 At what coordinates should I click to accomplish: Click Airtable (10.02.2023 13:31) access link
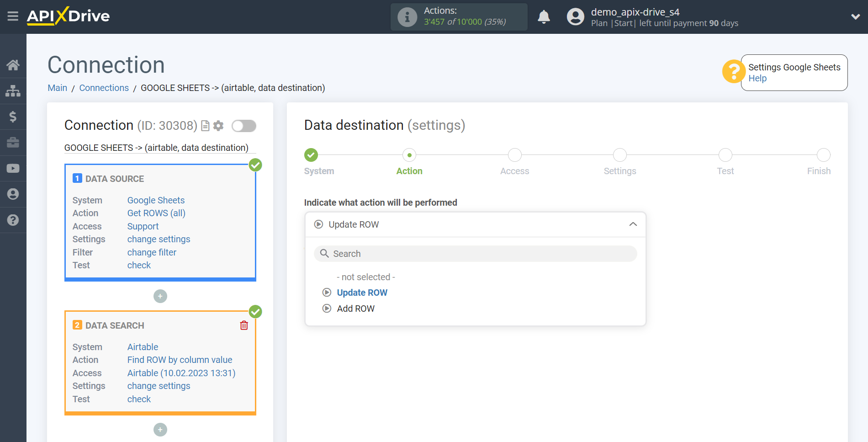pos(181,373)
